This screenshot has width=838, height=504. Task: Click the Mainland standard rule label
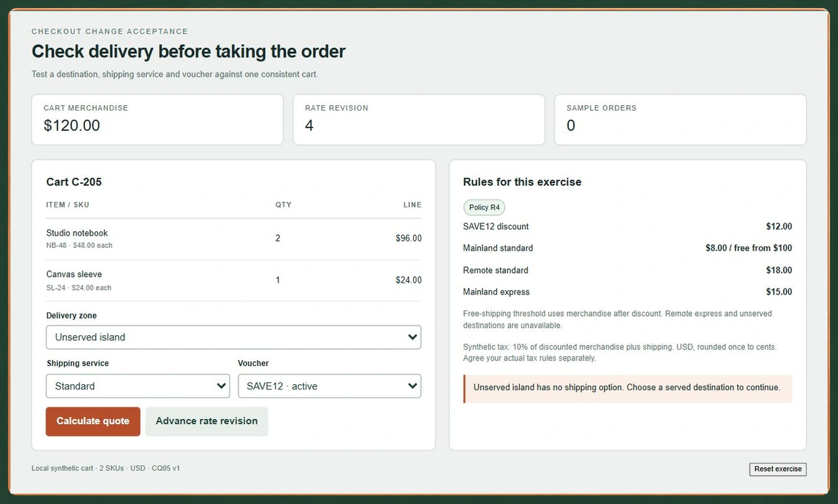[498, 248]
